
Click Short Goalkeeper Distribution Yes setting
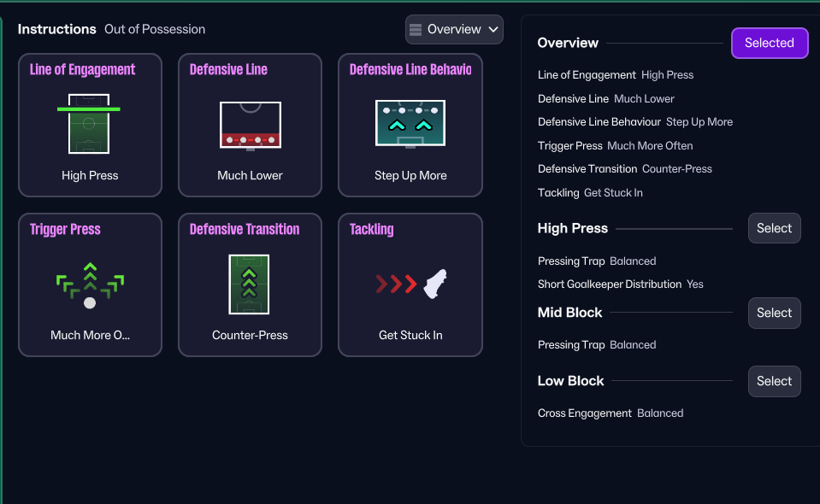620,284
